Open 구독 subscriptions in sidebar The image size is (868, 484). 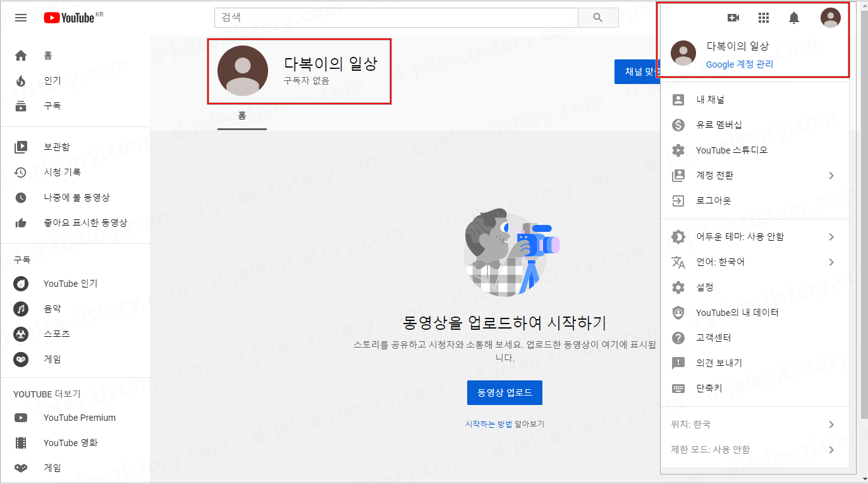pos(75,106)
